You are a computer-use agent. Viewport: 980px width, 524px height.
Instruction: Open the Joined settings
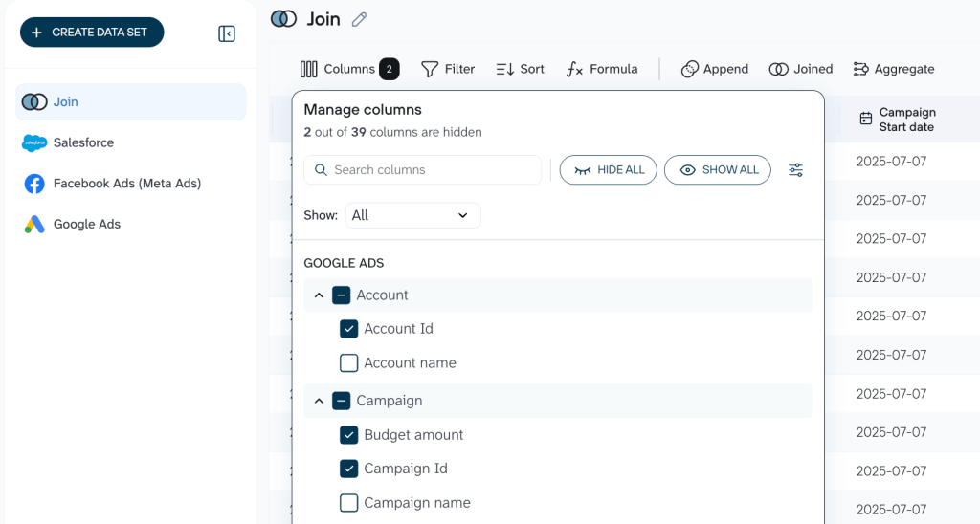(x=800, y=69)
